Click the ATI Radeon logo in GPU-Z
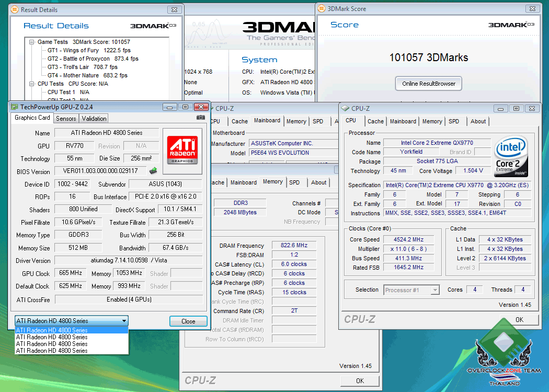This screenshot has height=392, width=549. [182, 151]
